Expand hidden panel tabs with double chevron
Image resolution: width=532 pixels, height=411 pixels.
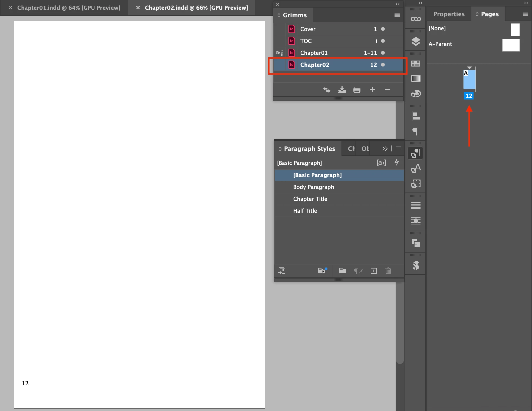tap(385, 149)
